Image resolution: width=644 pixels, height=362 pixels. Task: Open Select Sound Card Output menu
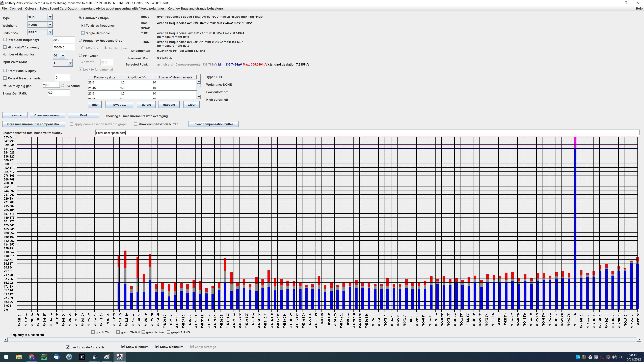coord(58,9)
